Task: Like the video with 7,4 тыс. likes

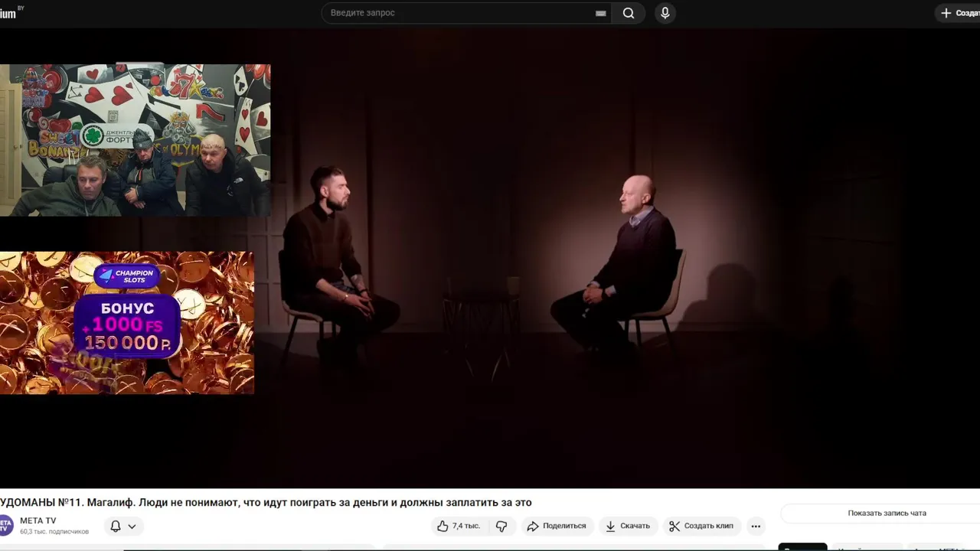Action: (459, 526)
